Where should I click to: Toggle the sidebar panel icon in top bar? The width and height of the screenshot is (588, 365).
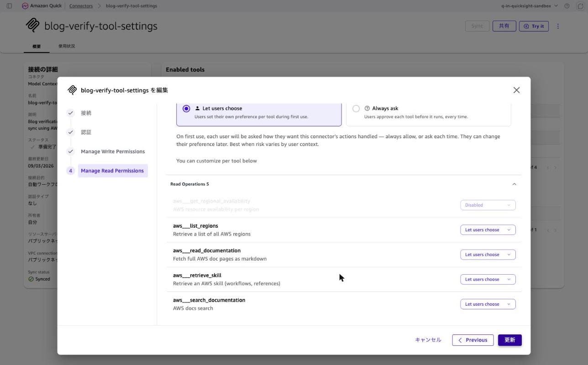[x=9, y=6]
